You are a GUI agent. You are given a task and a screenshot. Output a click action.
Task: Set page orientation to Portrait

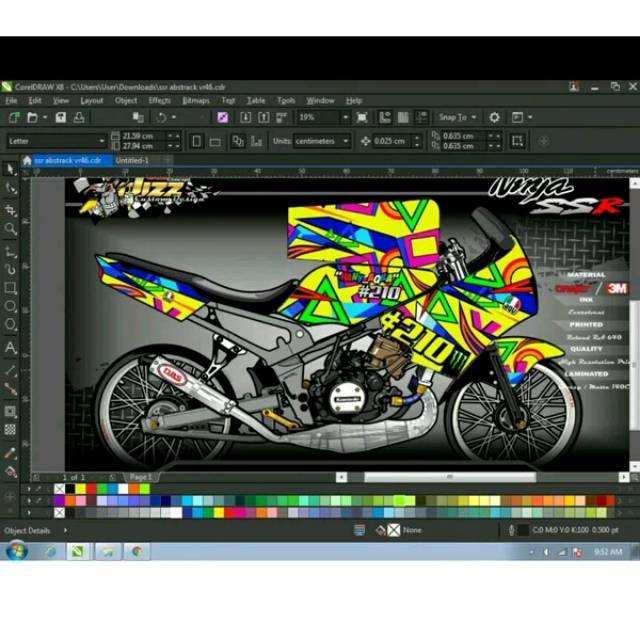[x=196, y=141]
